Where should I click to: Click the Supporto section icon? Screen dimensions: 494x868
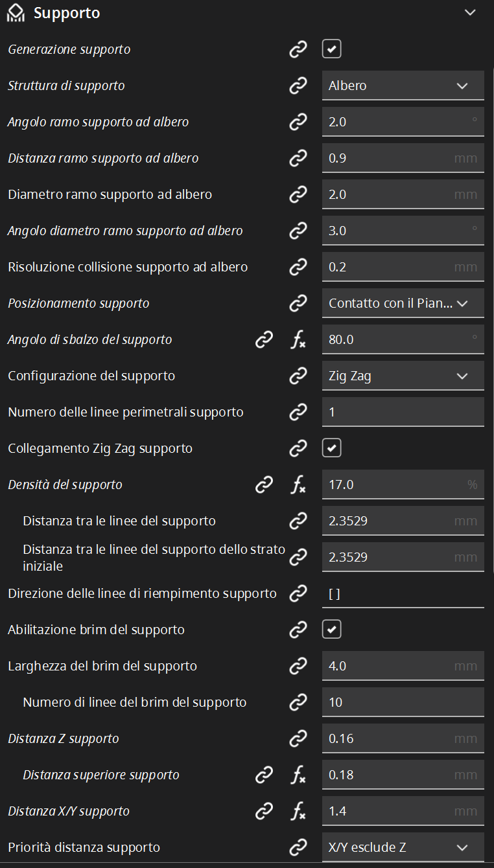[x=16, y=13]
